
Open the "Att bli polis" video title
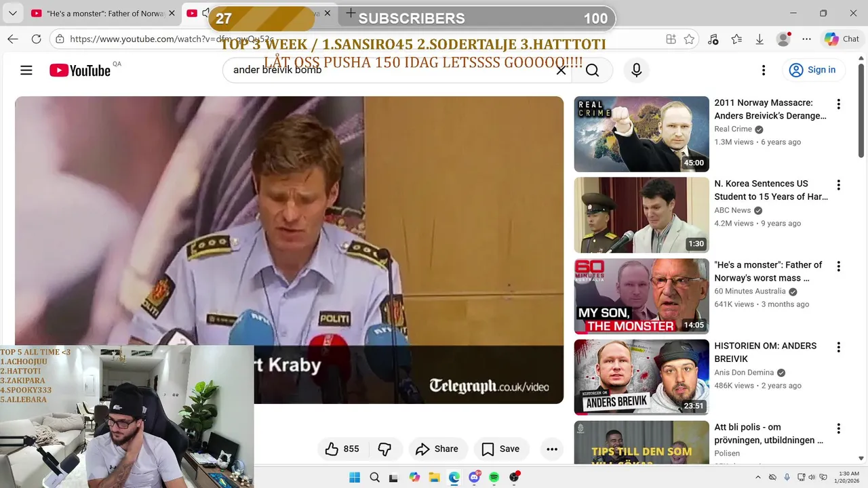(769, 434)
